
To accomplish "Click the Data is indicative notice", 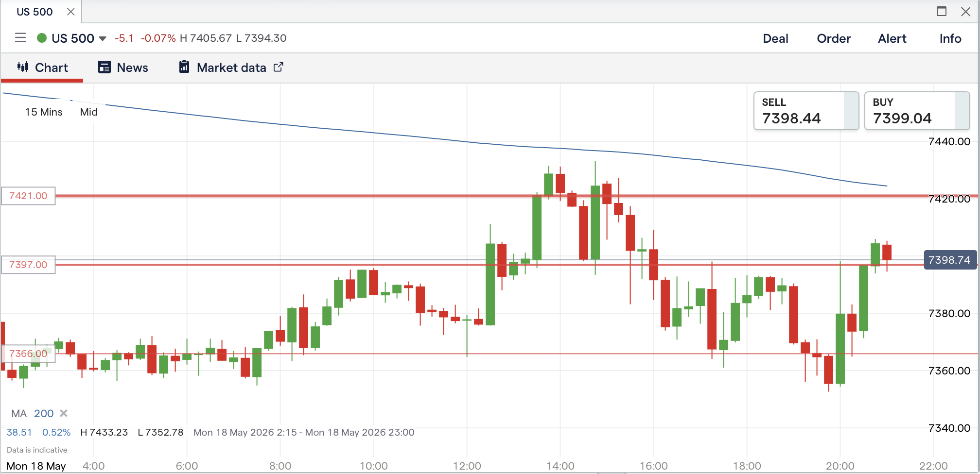I will pyautogui.click(x=37, y=450).
